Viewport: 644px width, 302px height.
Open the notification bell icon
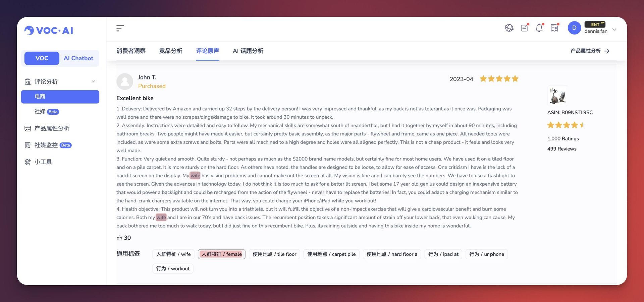(539, 28)
